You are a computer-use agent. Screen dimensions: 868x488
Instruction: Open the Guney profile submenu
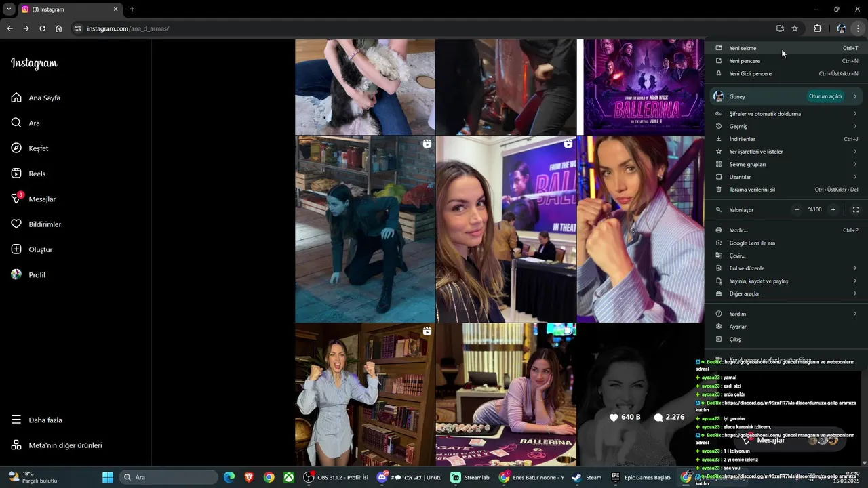click(787, 96)
